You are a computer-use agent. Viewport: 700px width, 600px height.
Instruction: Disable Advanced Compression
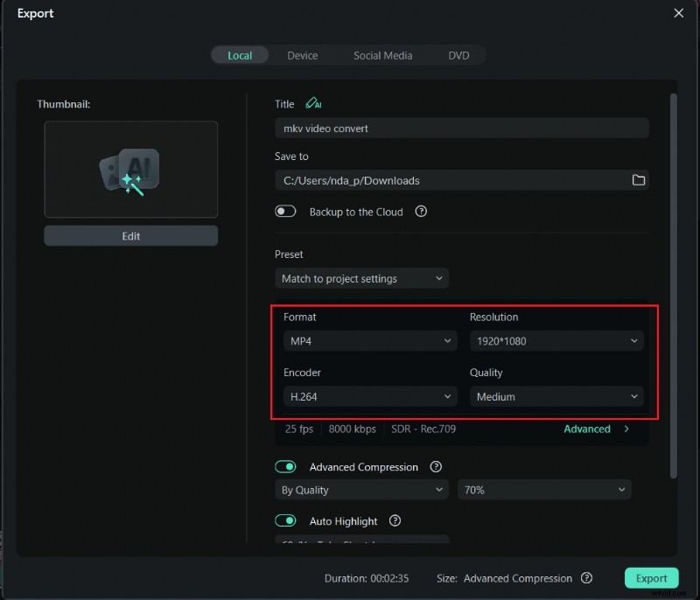point(286,467)
